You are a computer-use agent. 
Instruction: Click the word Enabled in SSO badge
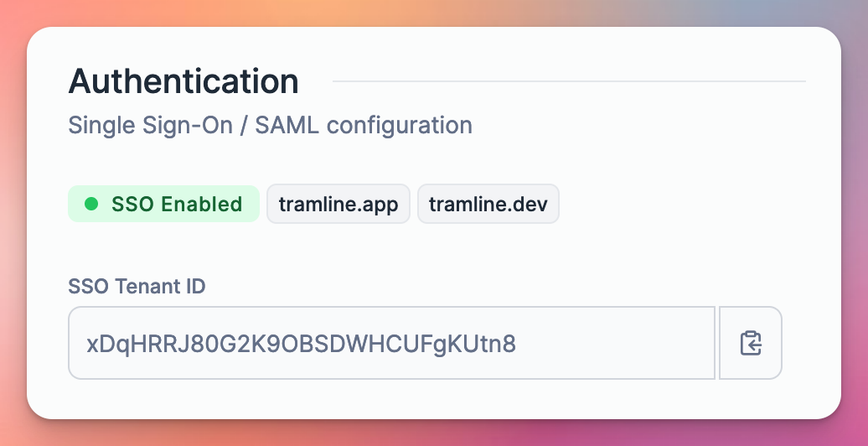(x=201, y=204)
